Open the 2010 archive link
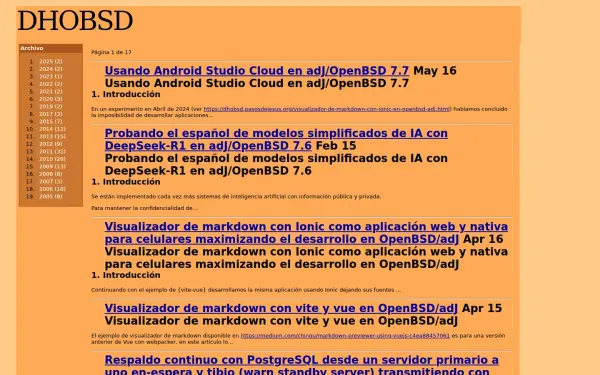The image size is (600, 375). [x=52, y=159]
